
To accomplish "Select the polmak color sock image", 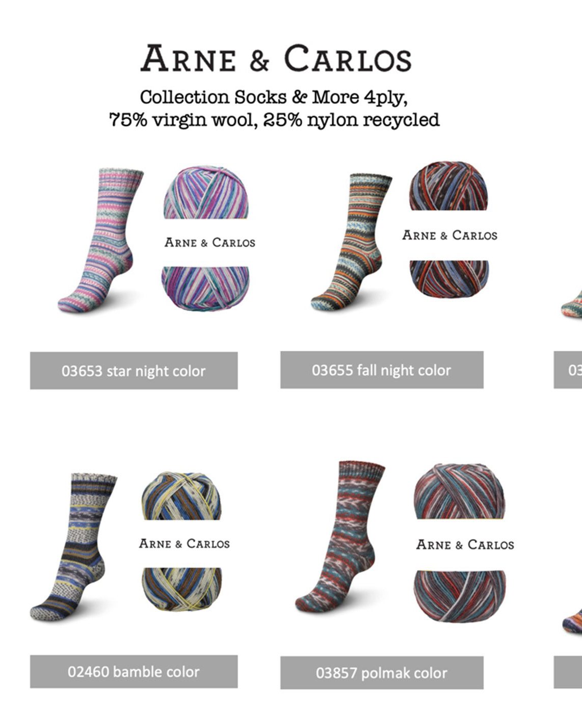I will [340, 536].
